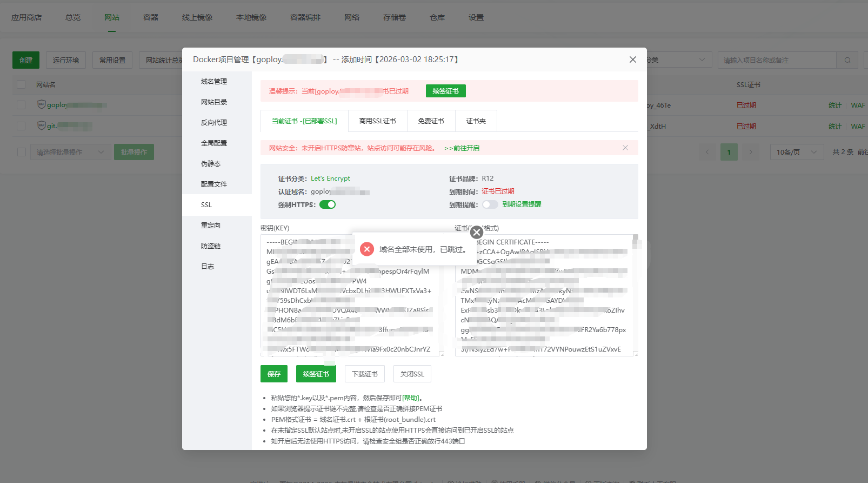Click into the certificate PEM textarea

coord(546,295)
